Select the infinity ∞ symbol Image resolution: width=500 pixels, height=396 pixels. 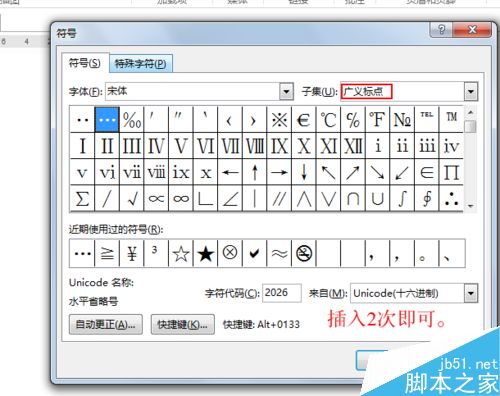click(181, 199)
